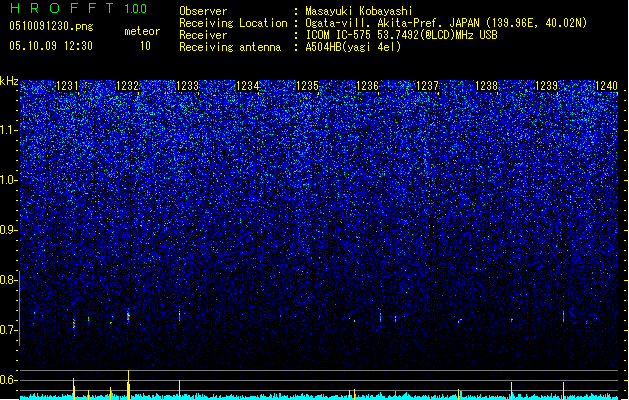Select the file name 0510091230.png
629x400 pixels.
[x=51, y=26]
